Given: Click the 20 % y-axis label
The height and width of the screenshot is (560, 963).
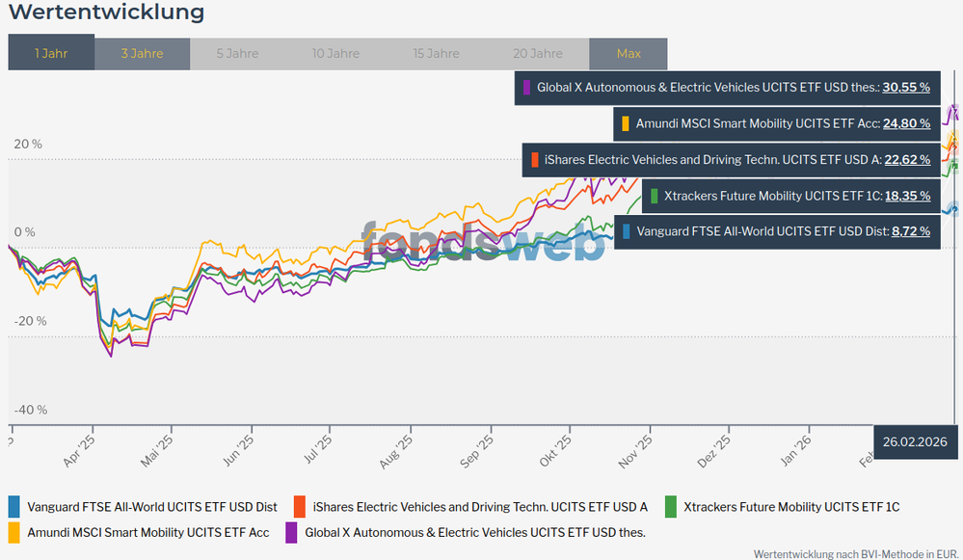Looking at the screenshot, I should point(28,145).
